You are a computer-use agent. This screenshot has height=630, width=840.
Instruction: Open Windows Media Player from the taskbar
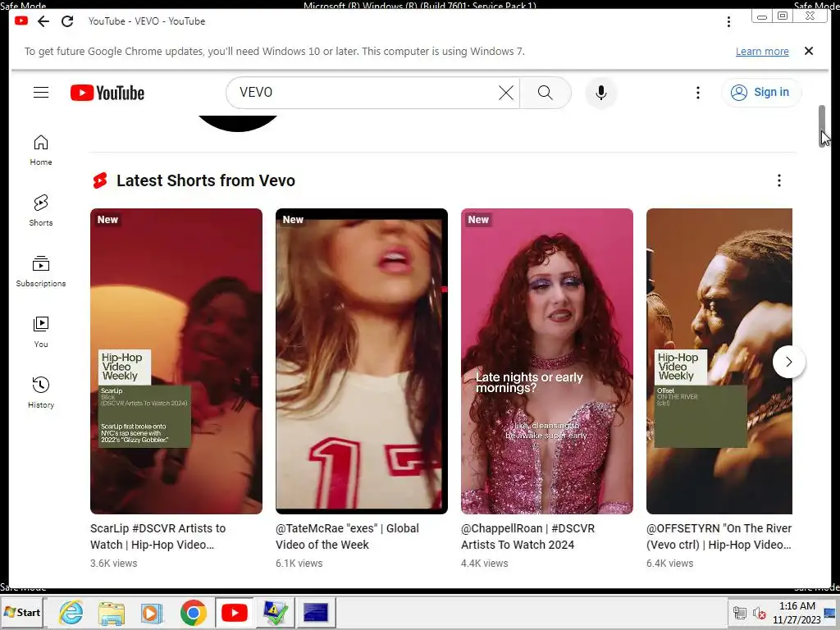[x=152, y=613]
